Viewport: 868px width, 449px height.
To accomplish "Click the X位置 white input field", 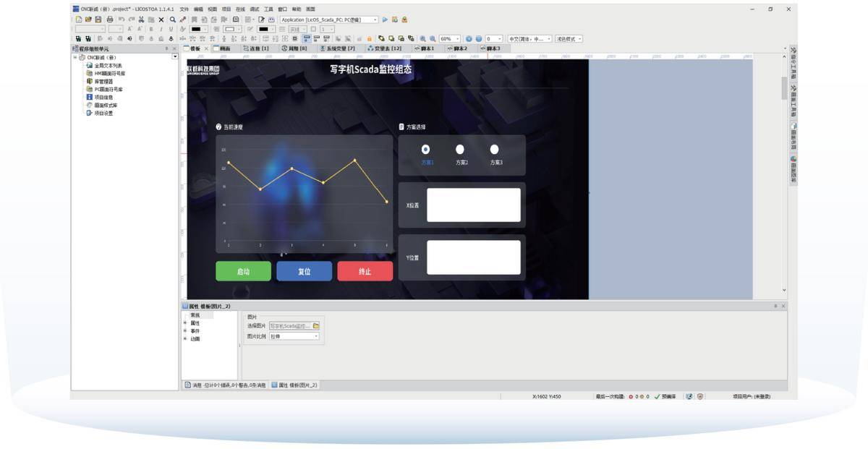I will (x=473, y=205).
